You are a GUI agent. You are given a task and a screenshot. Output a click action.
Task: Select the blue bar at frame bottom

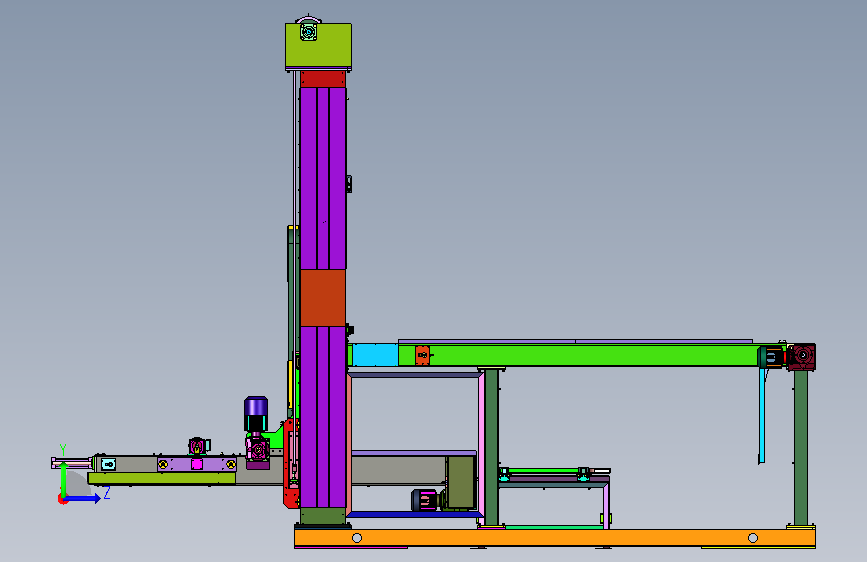(x=415, y=514)
